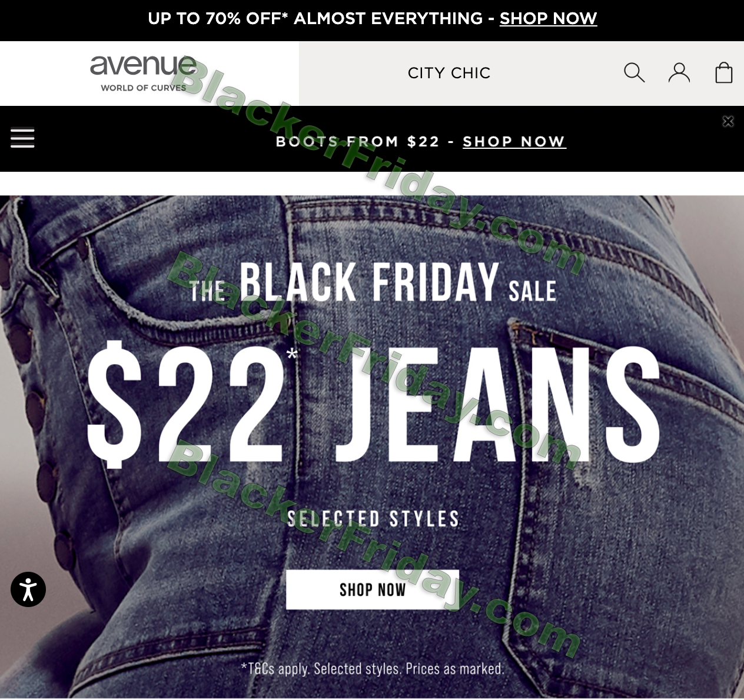Open the user account icon

[x=679, y=72]
